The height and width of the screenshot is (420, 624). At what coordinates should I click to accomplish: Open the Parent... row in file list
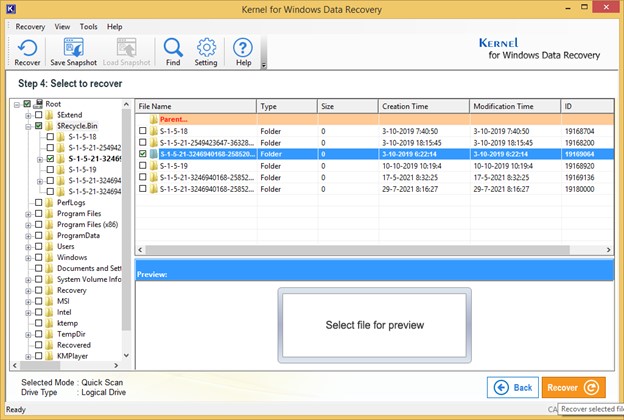tap(374, 119)
